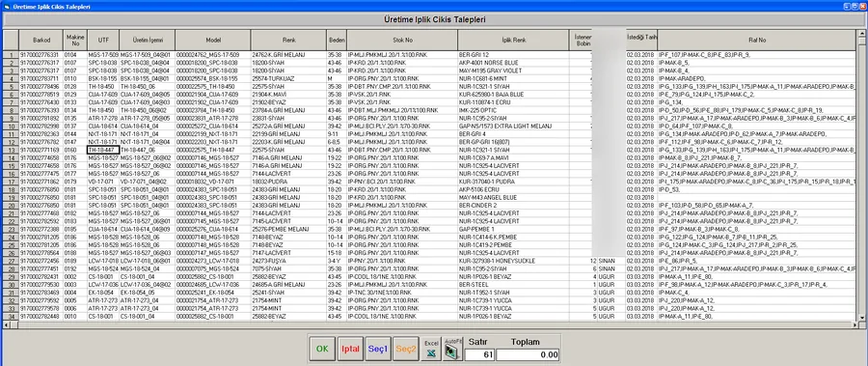Screen dimensions: 868x366
Task: Click the Makine No column header
Action: (x=75, y=40)
